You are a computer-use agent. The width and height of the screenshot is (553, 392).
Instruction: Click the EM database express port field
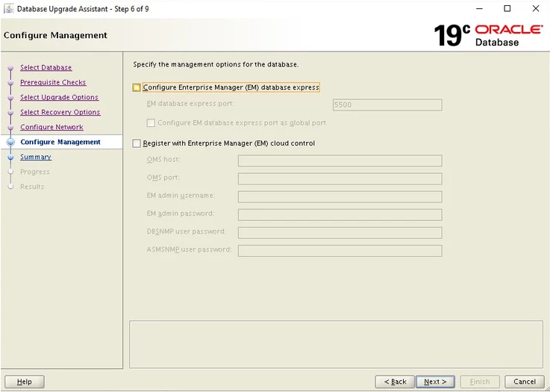coord(387,105)
